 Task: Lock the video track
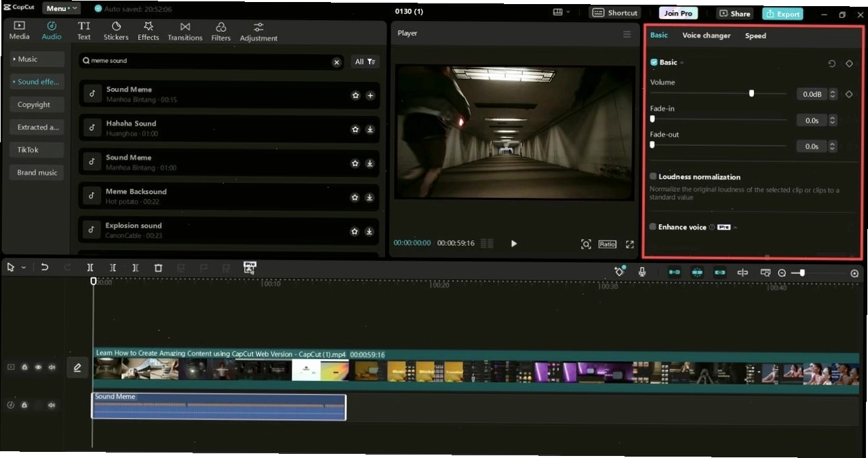pos(24,367)
